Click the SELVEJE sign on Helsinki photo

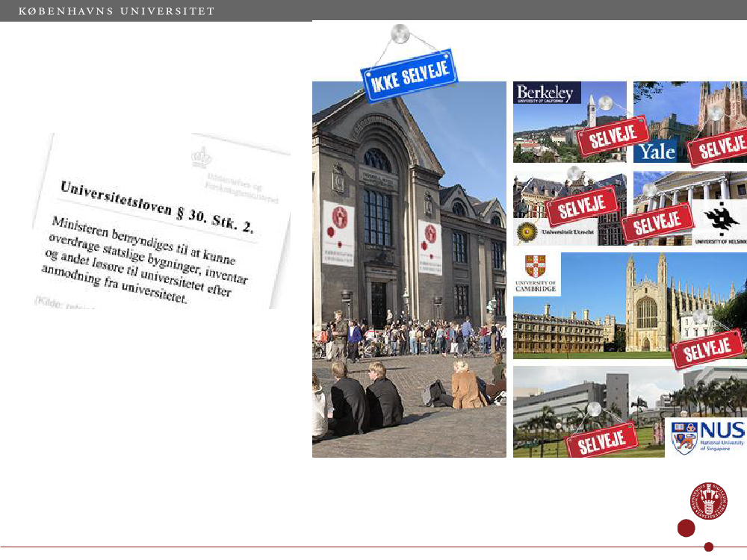coord(657,222)
